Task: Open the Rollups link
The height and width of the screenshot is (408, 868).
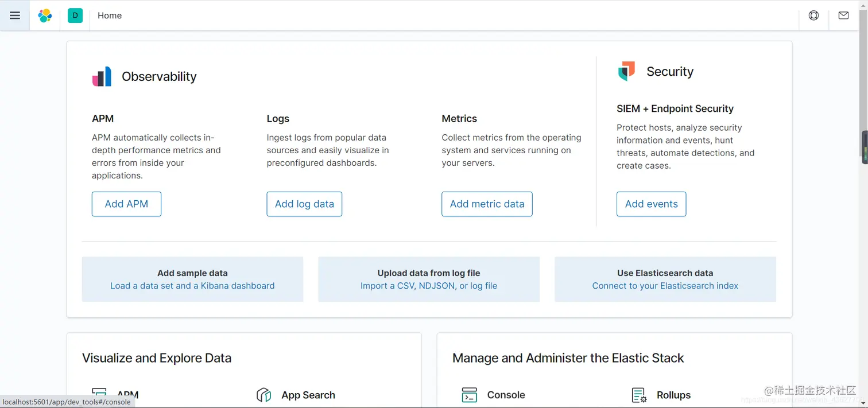Action: 673,395
